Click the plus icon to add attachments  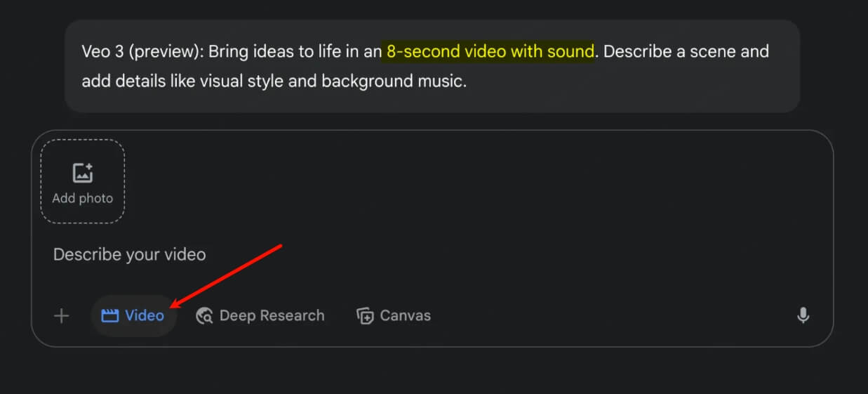(x=62, y=316)
